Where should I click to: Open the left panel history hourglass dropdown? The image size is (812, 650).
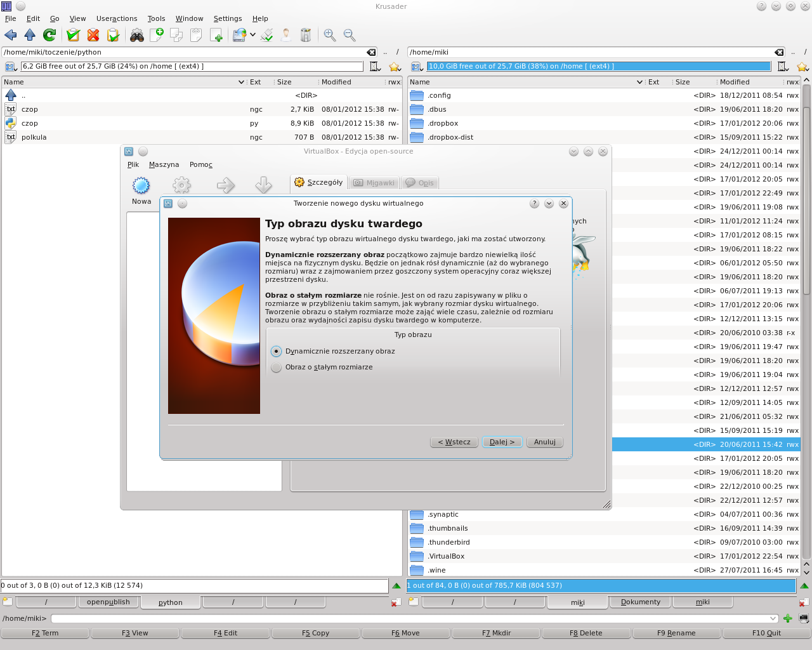coord(375,67)
